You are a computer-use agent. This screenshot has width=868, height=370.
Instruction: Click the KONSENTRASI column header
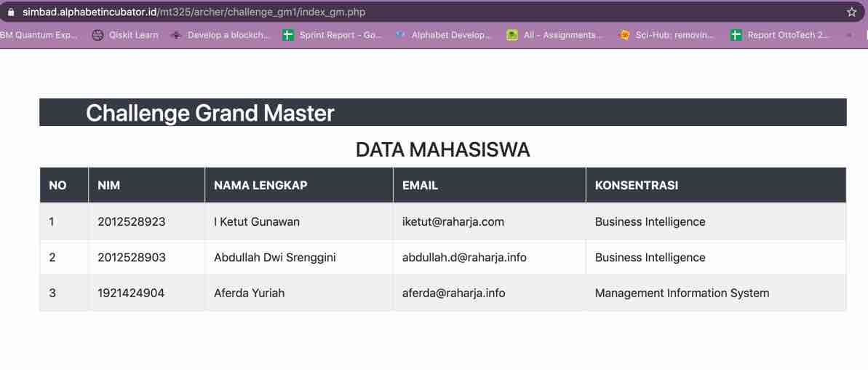point(636,186)
